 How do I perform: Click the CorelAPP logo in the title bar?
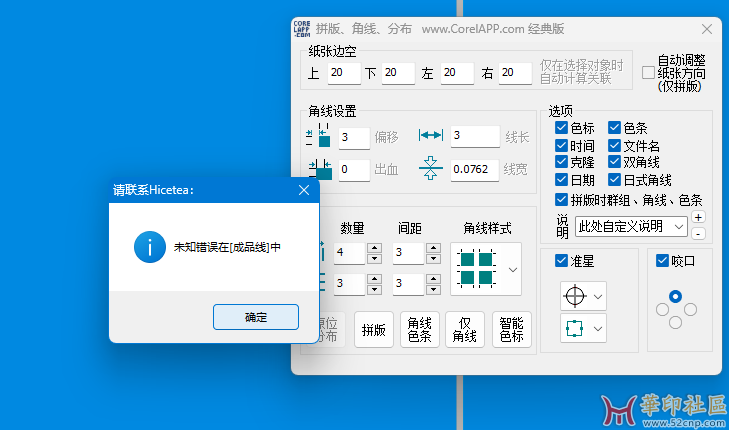point(302,29)
